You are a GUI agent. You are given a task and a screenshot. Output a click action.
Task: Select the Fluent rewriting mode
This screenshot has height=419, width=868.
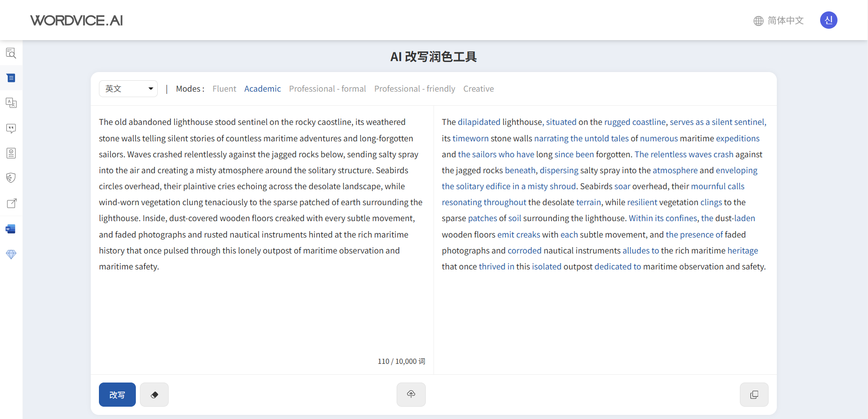pyautogui.click(x=224, y=88)
